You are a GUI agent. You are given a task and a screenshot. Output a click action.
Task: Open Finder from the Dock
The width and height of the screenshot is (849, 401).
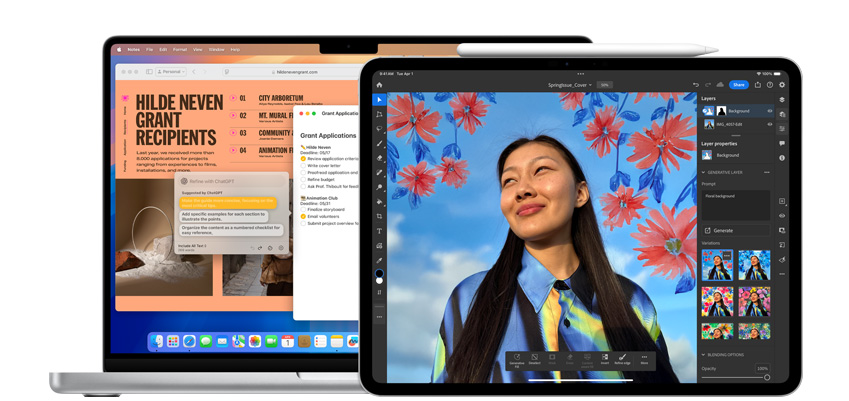click(x=157, y=341)
